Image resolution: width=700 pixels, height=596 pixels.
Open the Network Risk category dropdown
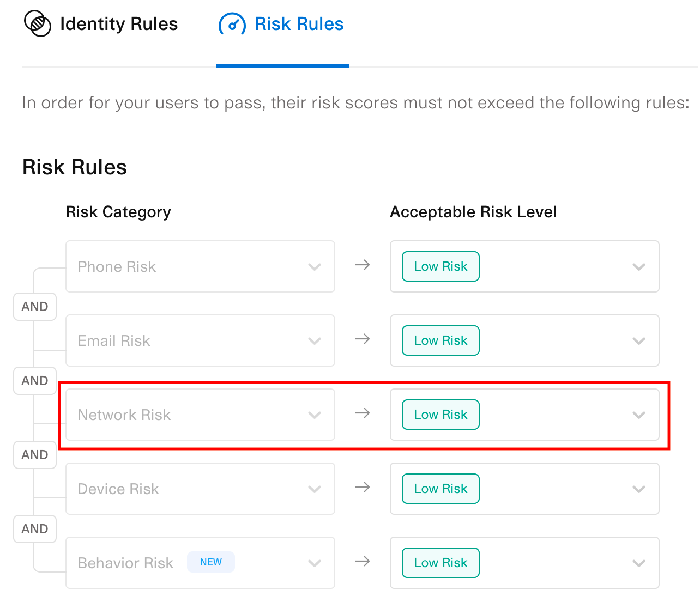[x=315, y=415]
